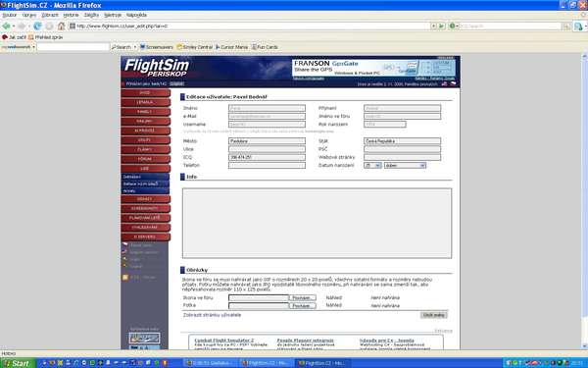Viewport: 588px width, 368px height.
Task: Switch to the first FlightSim.CZ taskbar window
Action: (267, 363)
